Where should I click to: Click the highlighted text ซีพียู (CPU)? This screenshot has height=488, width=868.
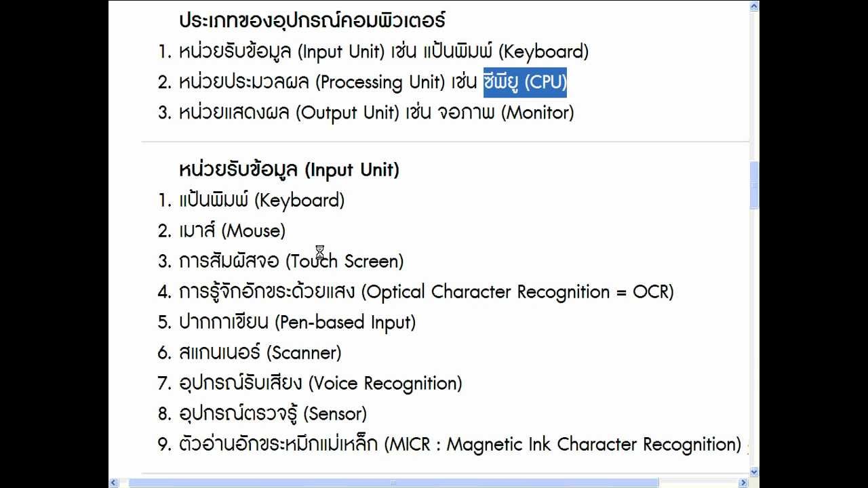pyautogui.click(x=525, y=82)
